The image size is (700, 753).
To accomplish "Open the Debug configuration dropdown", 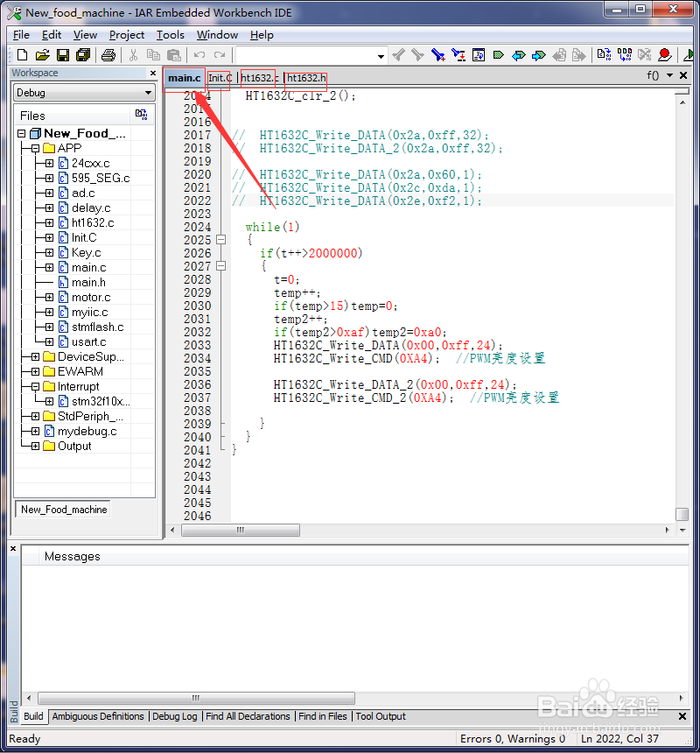I will [x=148, y=92].
